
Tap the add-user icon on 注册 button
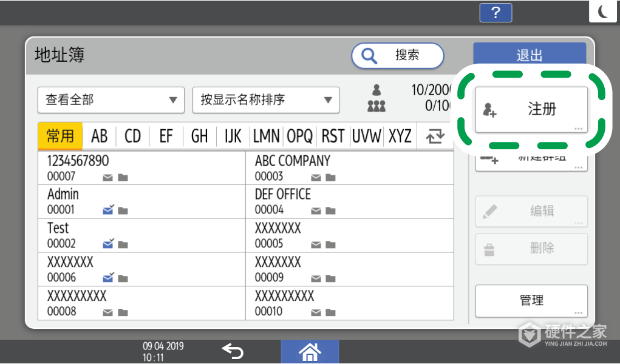coord(489,110)
